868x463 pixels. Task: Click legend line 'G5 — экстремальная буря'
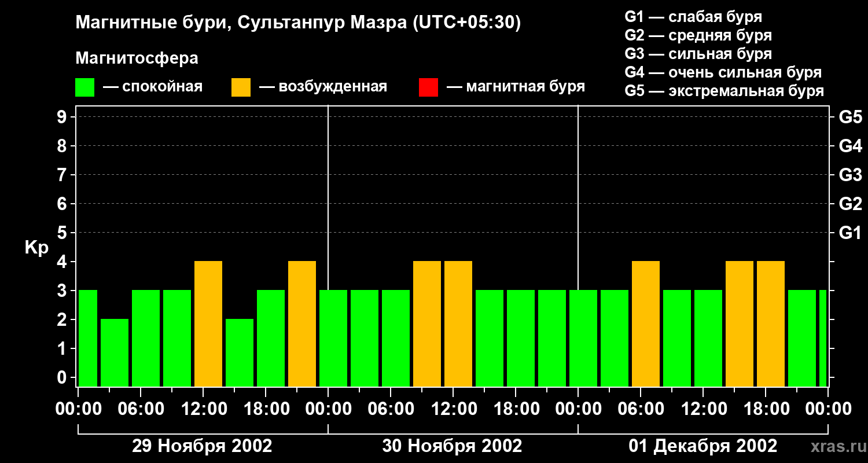pyautogui.click(x=724, y=91)
